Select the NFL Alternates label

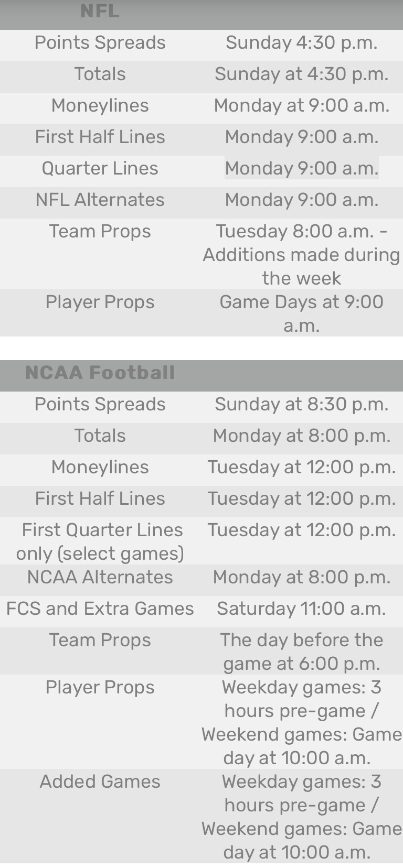(100, 200)
